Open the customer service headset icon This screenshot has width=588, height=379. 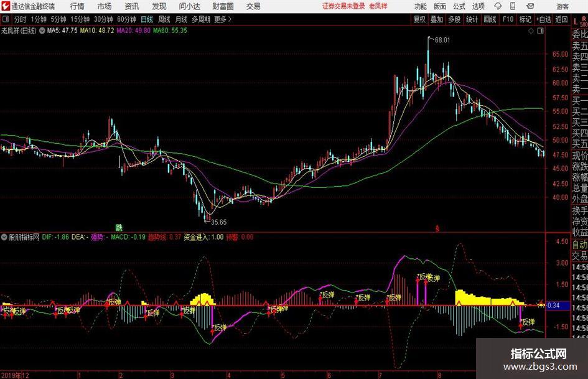coord(498,6)
